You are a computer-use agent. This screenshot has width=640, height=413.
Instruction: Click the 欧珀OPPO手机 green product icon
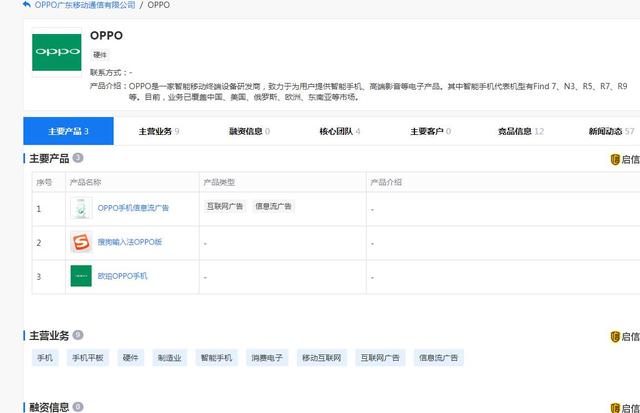[x=81, y=276]
